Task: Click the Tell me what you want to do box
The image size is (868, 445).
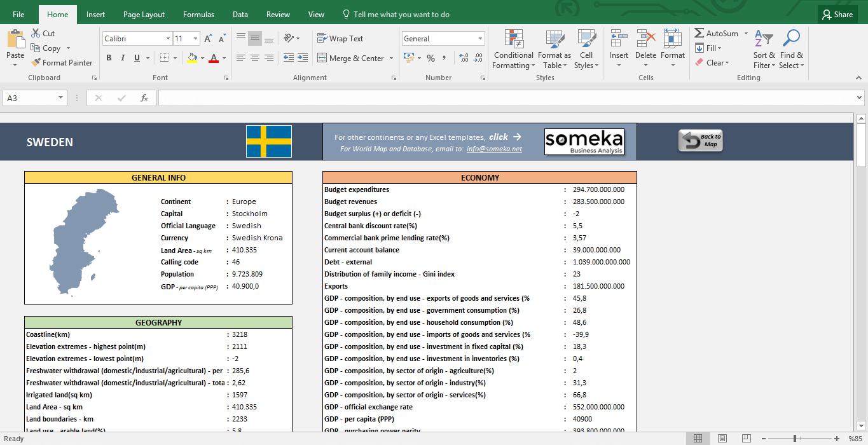Action: pos(396,15)
